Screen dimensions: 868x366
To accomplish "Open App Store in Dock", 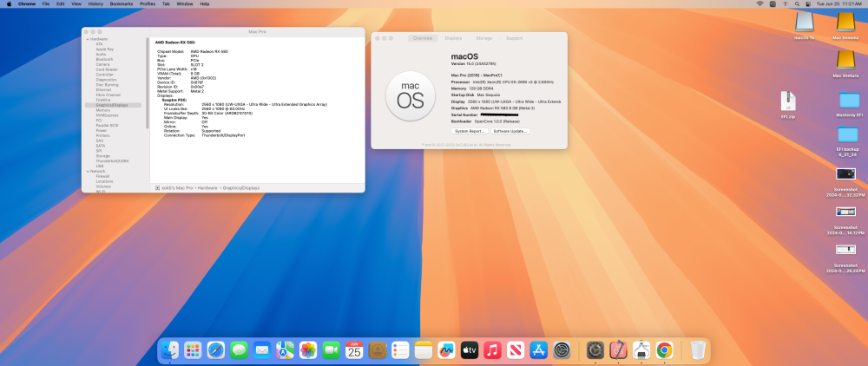I will click(539, 350).
